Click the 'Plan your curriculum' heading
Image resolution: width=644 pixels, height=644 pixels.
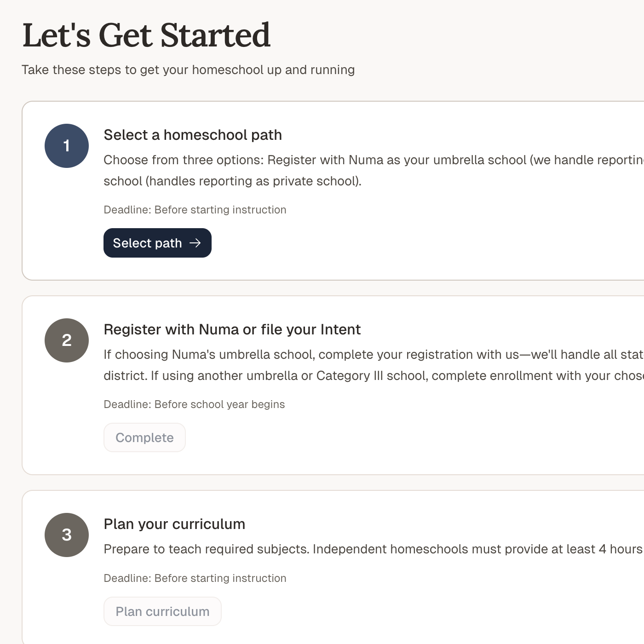pos(174,524)
